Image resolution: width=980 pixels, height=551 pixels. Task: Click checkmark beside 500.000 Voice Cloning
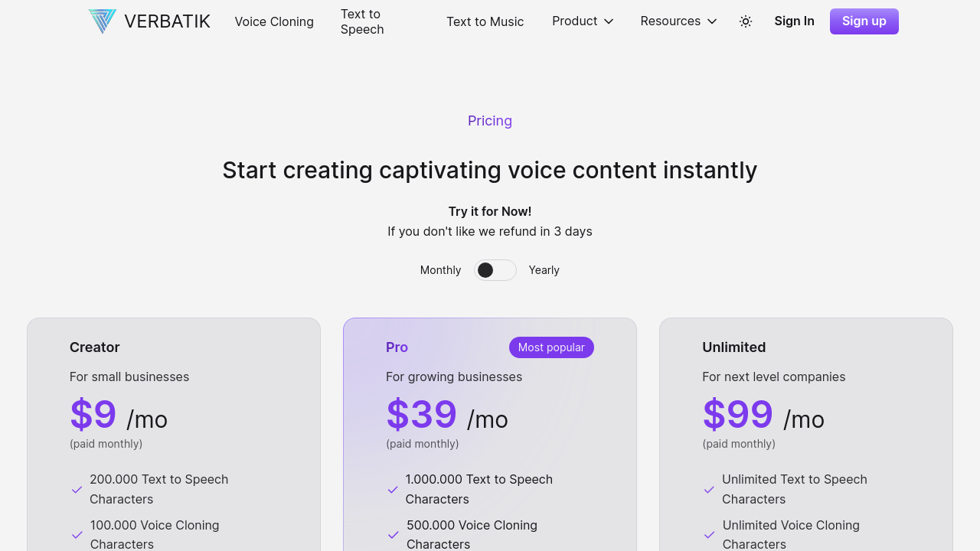(x=393, y=535)
